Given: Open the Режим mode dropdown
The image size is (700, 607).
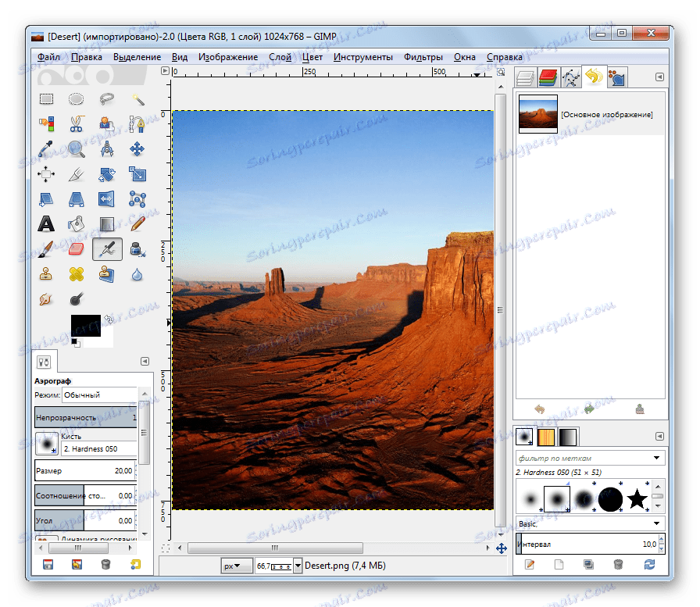Looking at the screenshot, I should point(99,395).
